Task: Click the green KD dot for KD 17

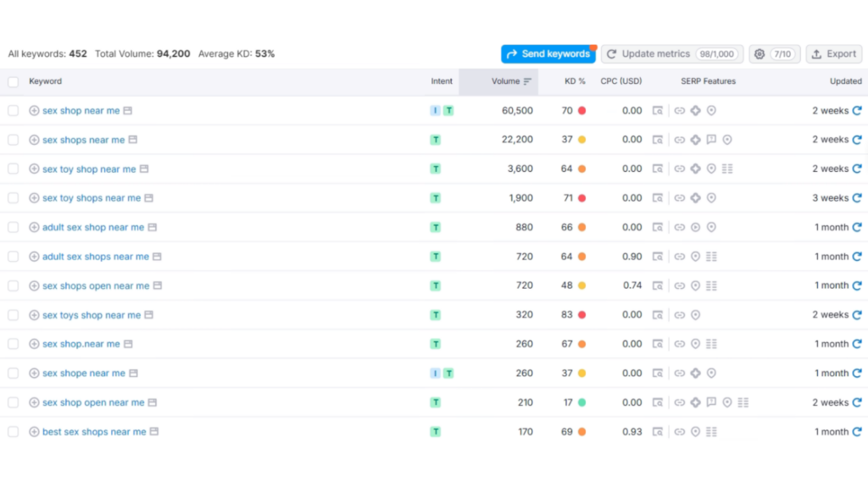Action: (x=581, y=402)
